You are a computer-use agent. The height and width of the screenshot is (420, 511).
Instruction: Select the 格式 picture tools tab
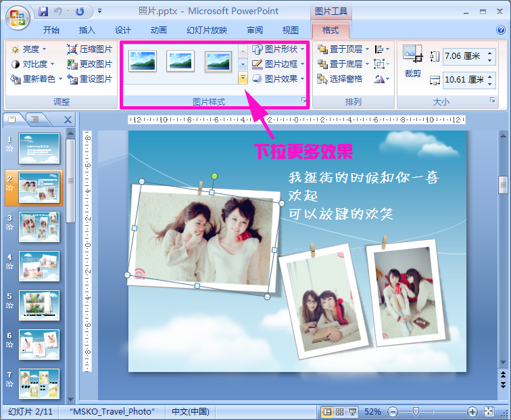coord(331,30)
